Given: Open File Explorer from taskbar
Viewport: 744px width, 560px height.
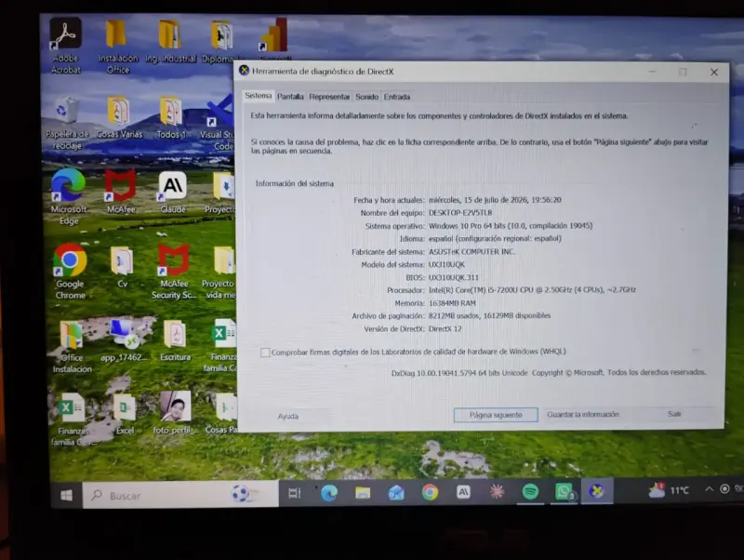Looking at the screenshot, I should click(x=363, y=493).
